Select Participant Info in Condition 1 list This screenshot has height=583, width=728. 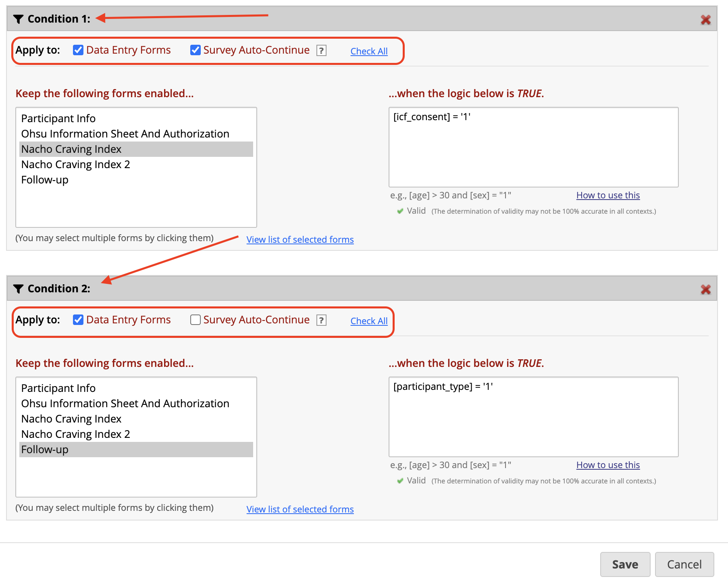[x=58, y=119]
